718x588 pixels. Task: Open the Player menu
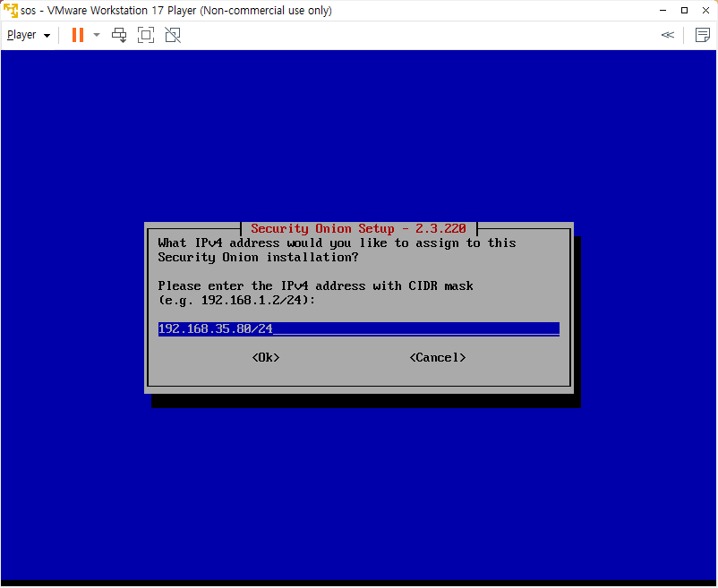coord(29,35)
